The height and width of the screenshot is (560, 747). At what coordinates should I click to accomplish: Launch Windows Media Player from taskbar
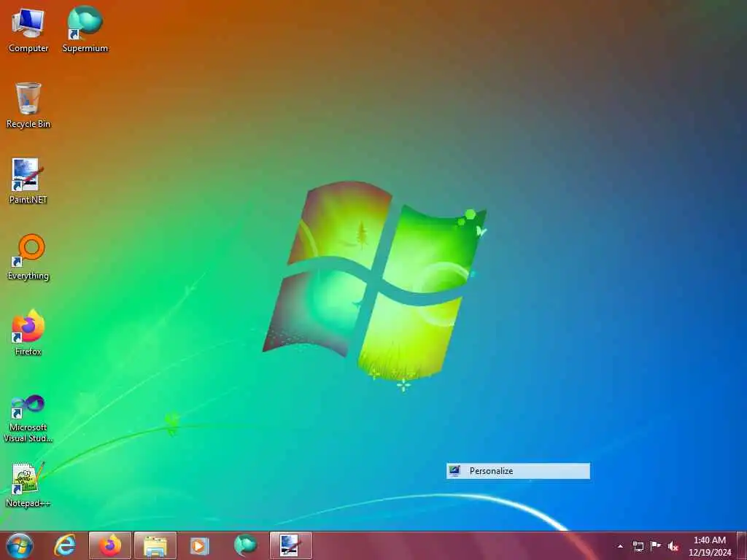(200, 545)
